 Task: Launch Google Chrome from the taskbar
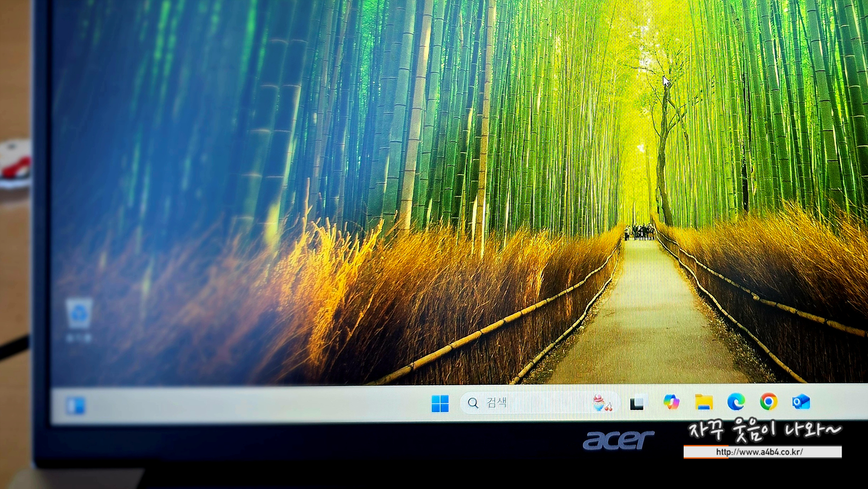[x=768, y=402]
